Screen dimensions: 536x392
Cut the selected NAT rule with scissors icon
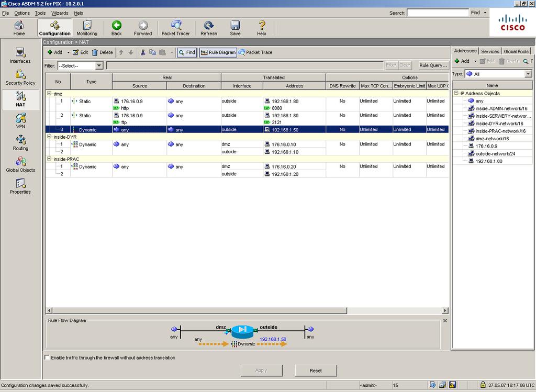point(143,52)
